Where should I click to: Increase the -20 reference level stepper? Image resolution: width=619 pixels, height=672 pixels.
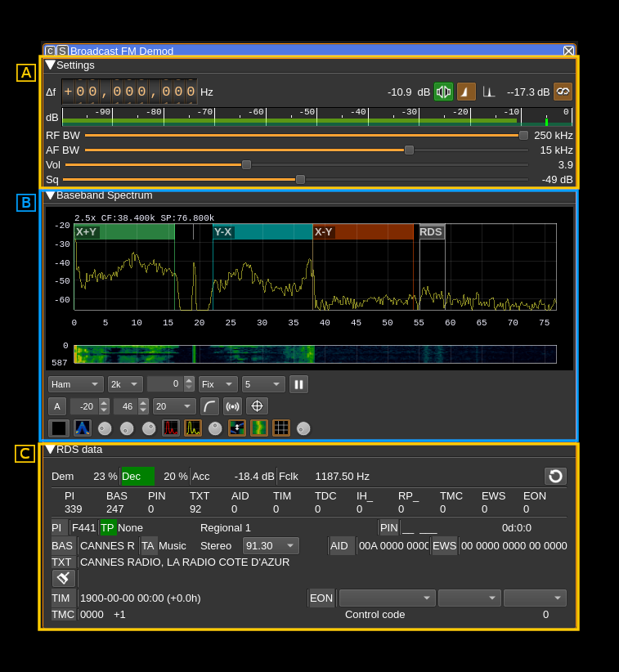104,402
